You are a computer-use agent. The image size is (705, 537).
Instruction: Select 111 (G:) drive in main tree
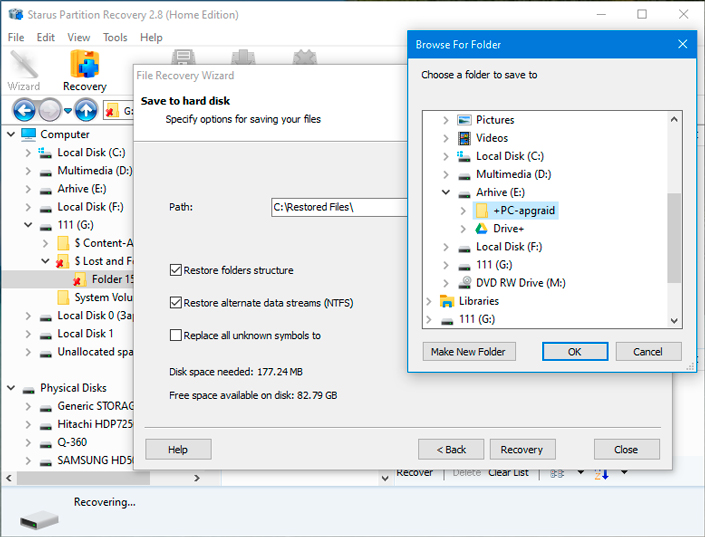point(75,225)
